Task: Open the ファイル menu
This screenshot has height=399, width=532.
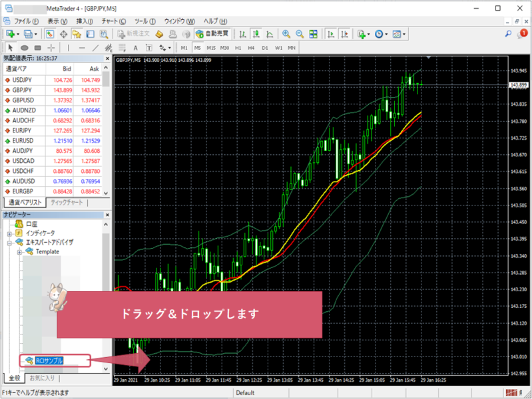Action: [26, 21]
